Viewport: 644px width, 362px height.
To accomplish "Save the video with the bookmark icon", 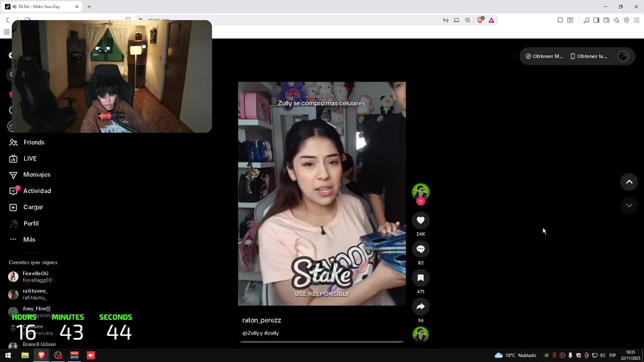I will [421, 278].
